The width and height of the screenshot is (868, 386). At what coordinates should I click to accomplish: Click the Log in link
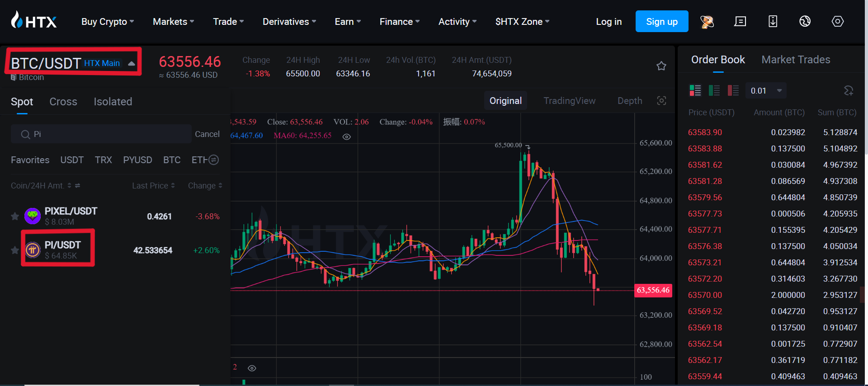[x=609, y=22]
